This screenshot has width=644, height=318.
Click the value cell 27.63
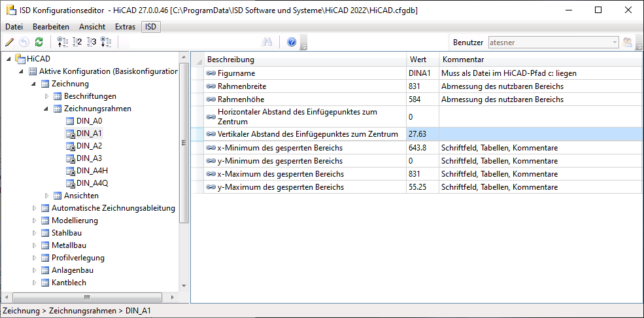tap(423, 134)
